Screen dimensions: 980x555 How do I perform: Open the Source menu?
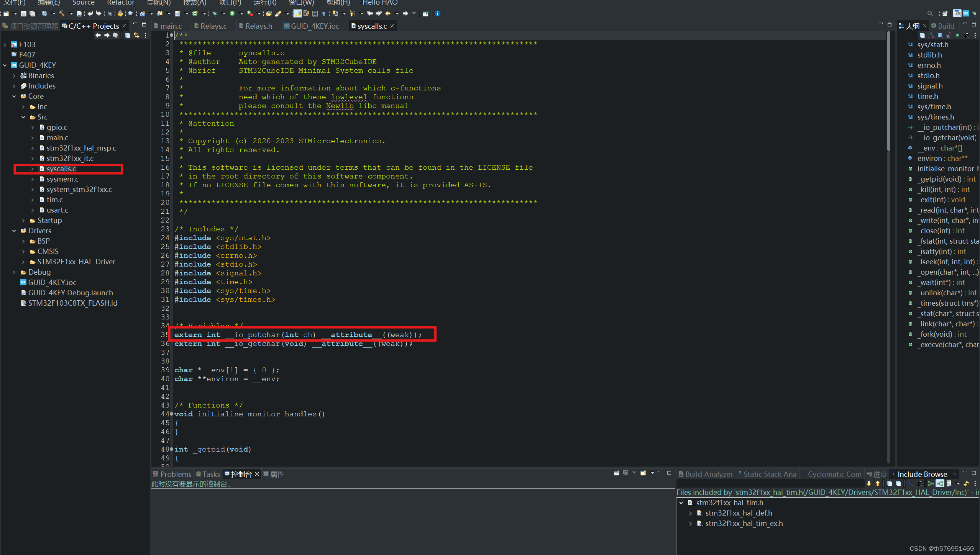[x=83, y=3]
